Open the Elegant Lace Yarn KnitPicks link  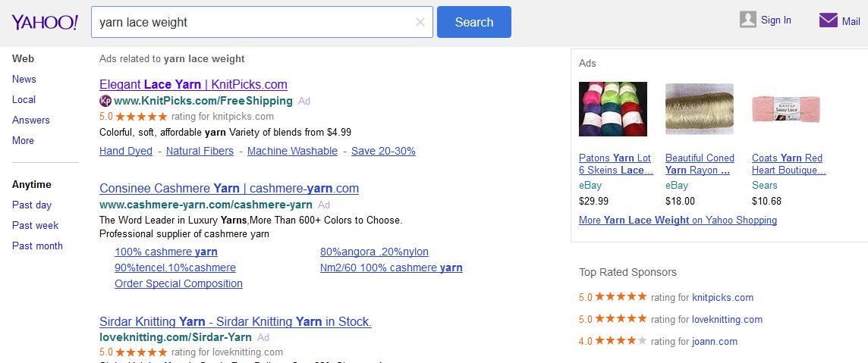pos(193,84)
